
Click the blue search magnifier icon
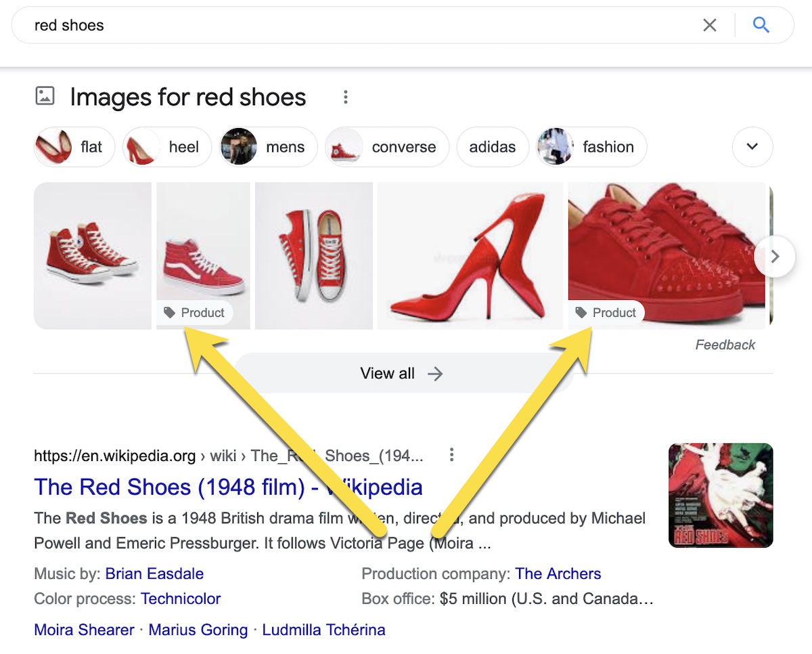[x=761, y=26]
